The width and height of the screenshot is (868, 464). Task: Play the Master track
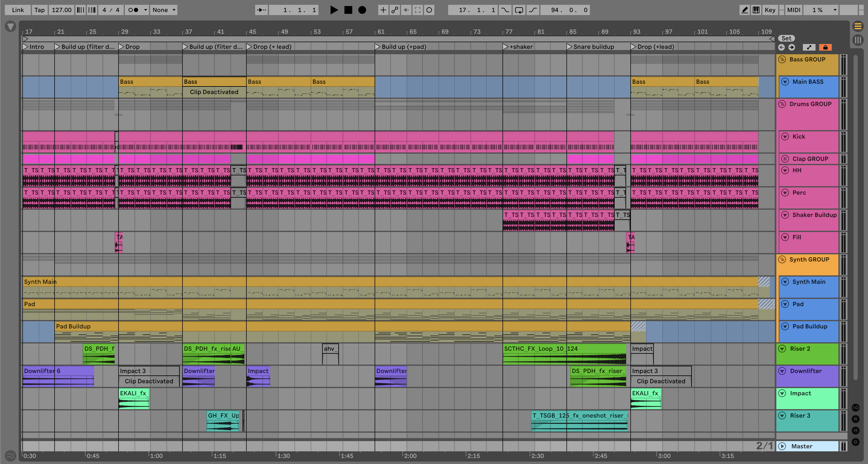782,446
